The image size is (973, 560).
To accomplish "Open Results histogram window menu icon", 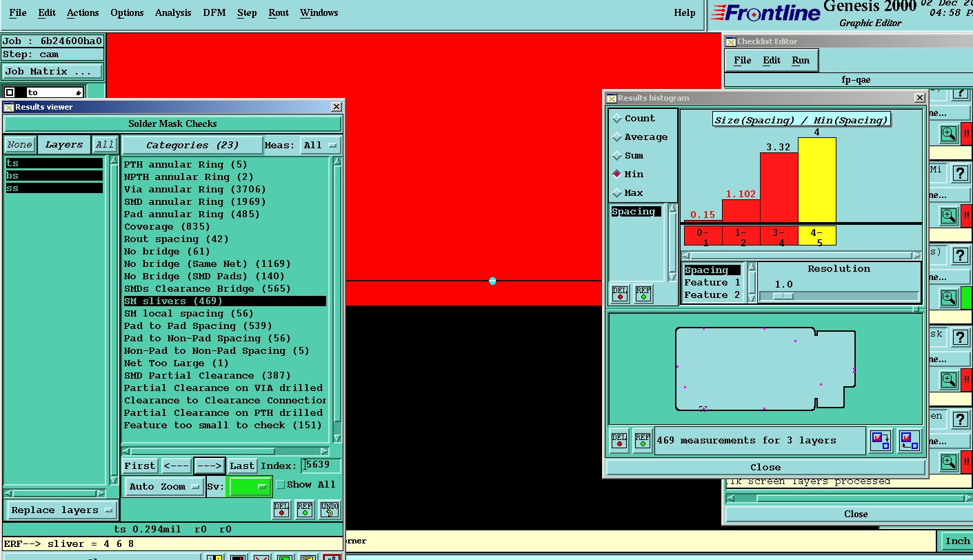I will pos(612,98).
